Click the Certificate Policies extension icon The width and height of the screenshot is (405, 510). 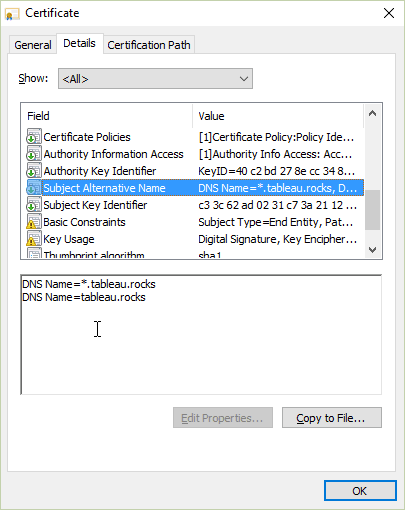tap(34, 137)
